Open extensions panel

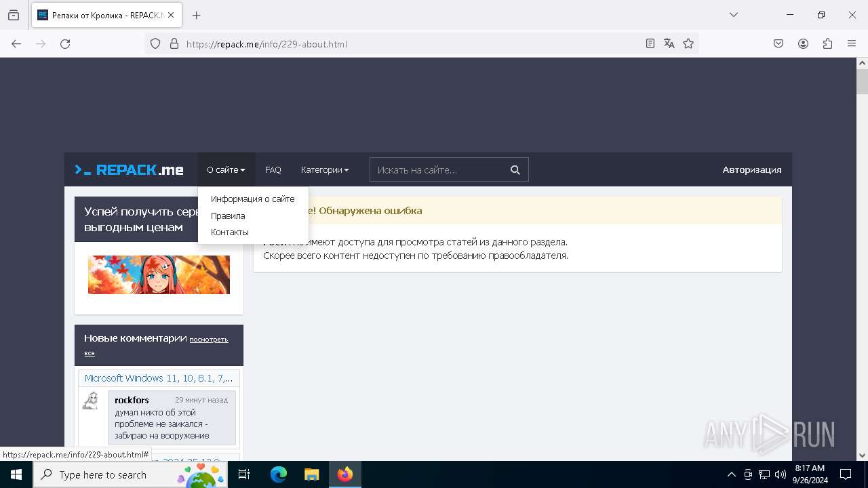pyautogui.click(x=827, y=43)
